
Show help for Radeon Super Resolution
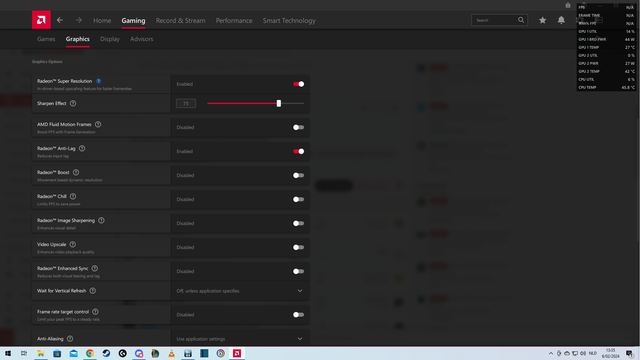[98, 81]
